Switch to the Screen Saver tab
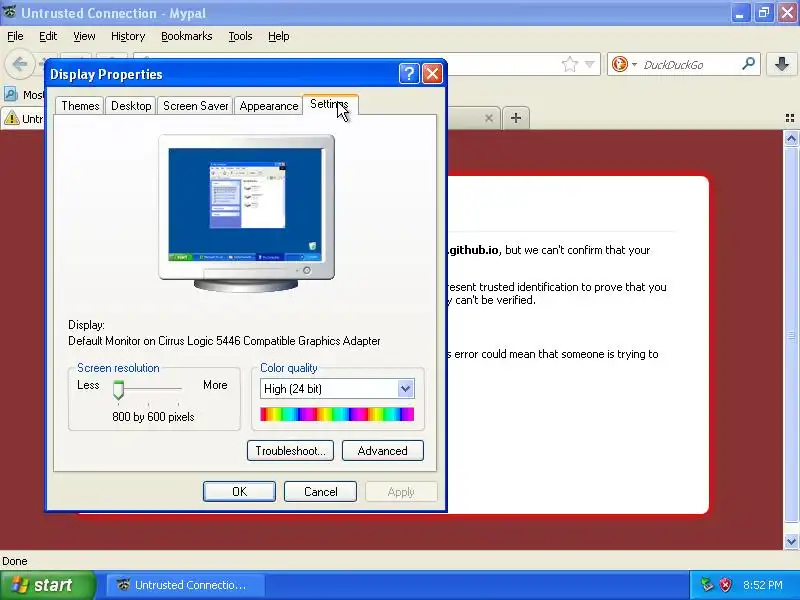Viewport: 800px width, 600px height. coord(195,106)
